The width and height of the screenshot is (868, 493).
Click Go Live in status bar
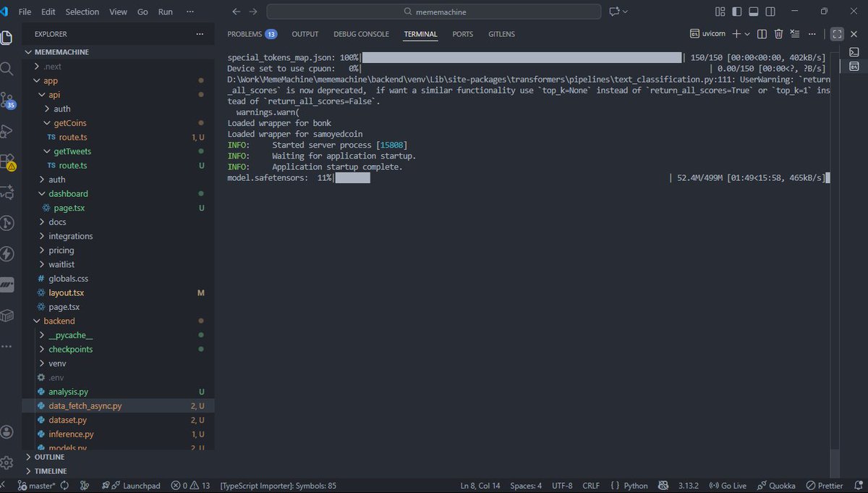tap(728, 486)
